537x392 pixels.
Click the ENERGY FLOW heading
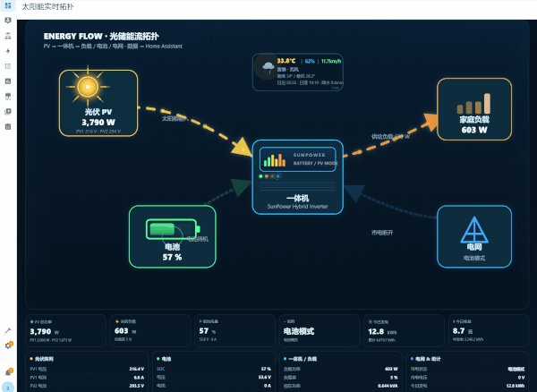tap(101, 37)
